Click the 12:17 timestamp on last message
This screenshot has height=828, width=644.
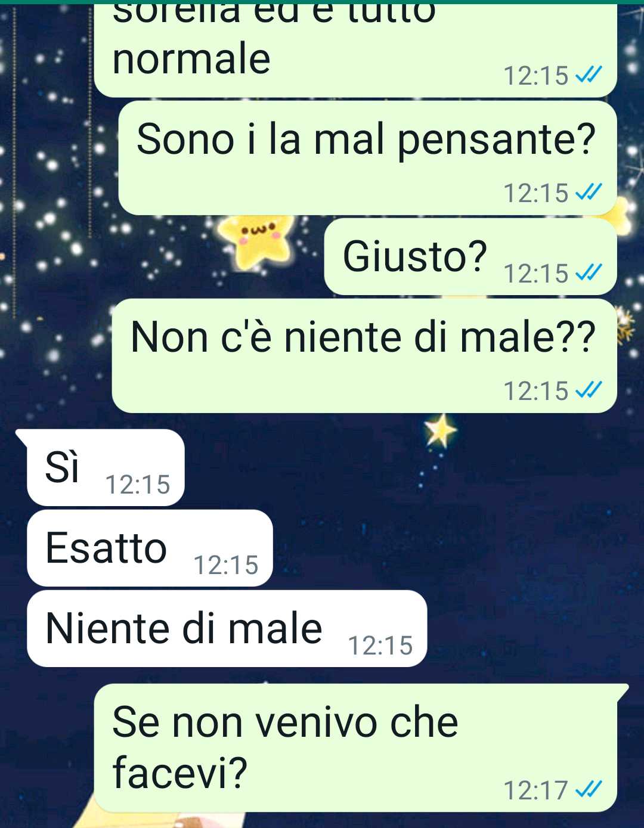[536, 790]
